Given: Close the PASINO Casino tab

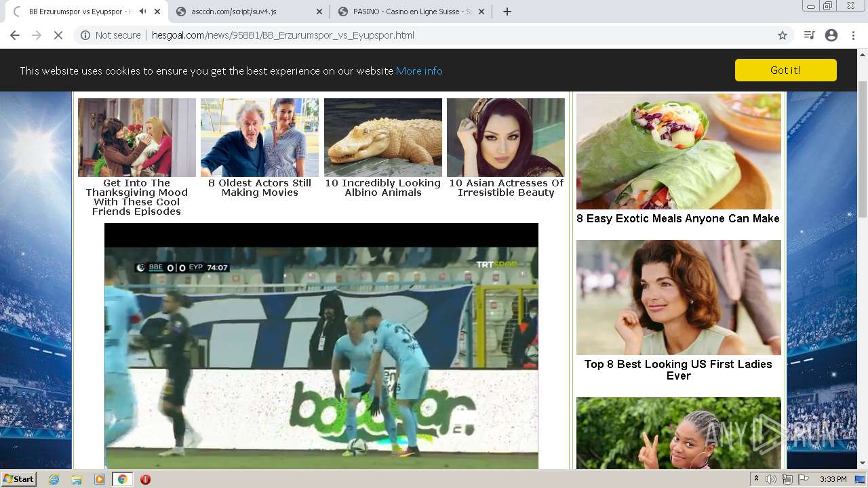Looking at the screenshot, I should pyautogui.click(x=481, y=12).
